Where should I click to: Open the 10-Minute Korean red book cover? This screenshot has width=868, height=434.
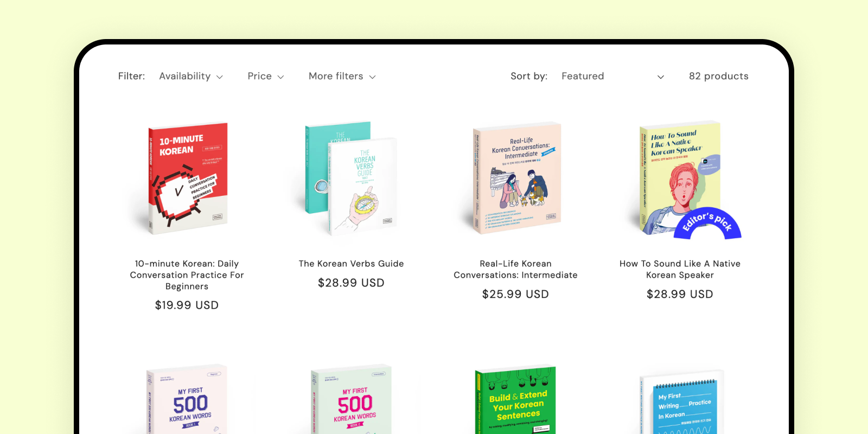[188, 178]
